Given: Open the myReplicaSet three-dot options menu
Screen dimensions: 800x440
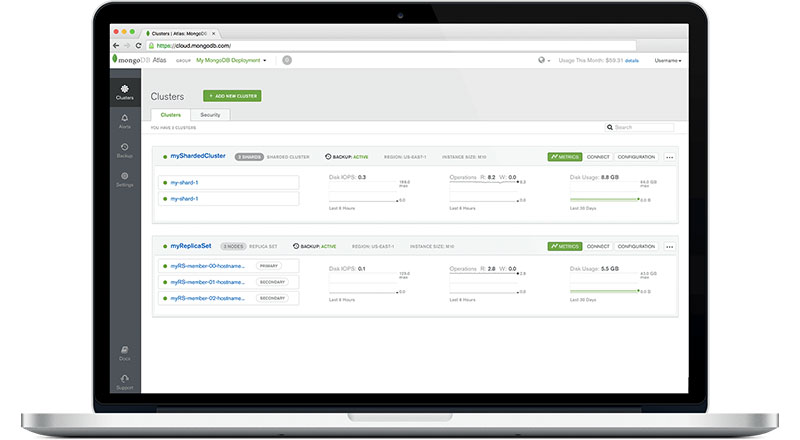Looking at the screenshot, I should [669, 246].
